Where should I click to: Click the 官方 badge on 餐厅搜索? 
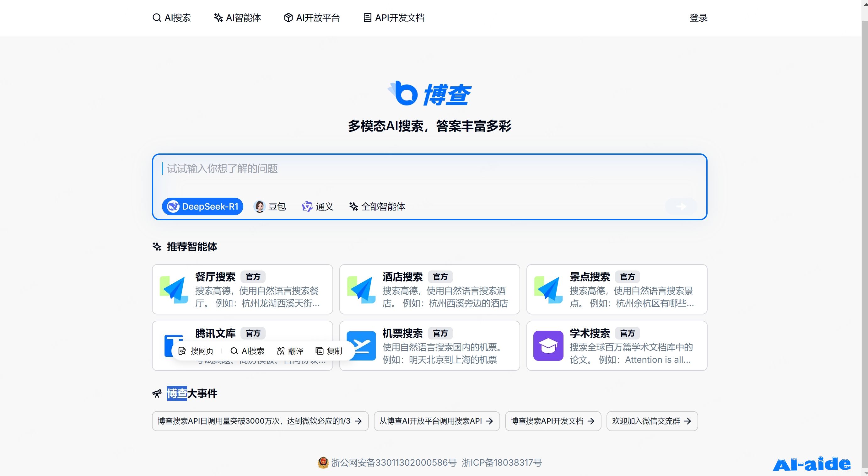tap(253, 277)
